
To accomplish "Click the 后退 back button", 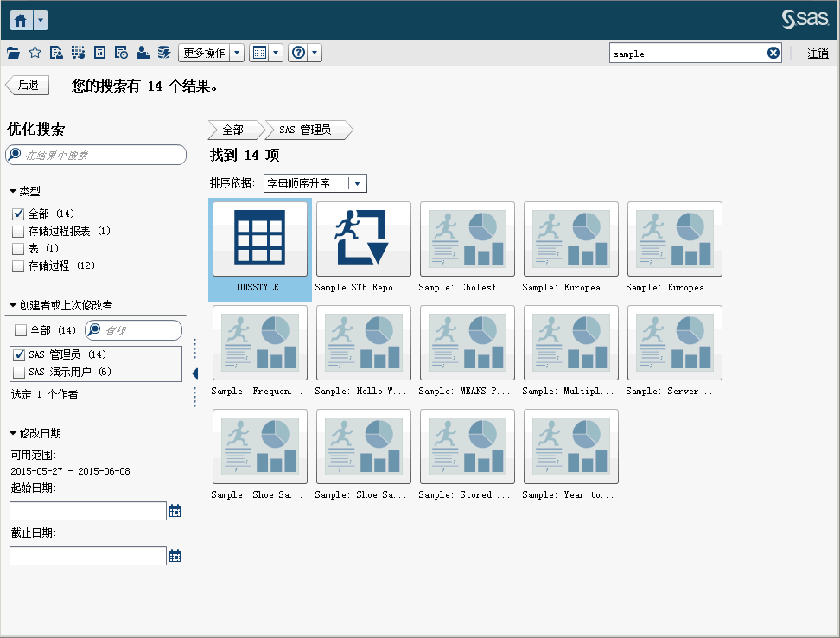I will [28, 86].
